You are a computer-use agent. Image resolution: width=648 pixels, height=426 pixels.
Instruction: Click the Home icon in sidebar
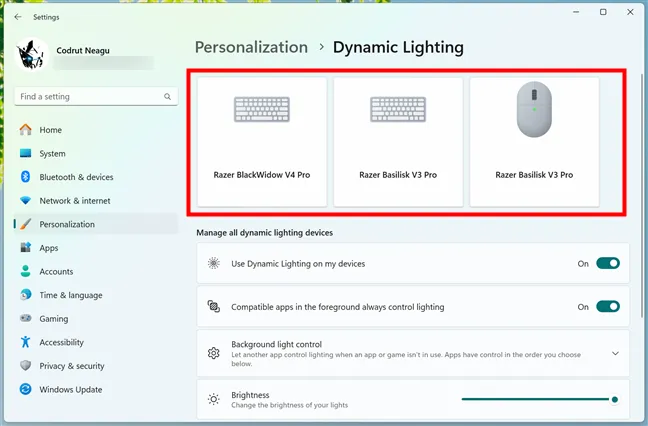point(24,130)
